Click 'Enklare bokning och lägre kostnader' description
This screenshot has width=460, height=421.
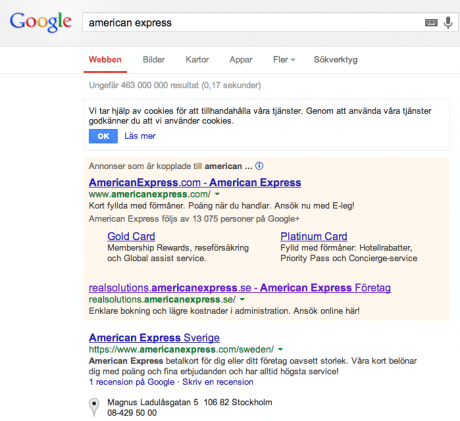224,311
